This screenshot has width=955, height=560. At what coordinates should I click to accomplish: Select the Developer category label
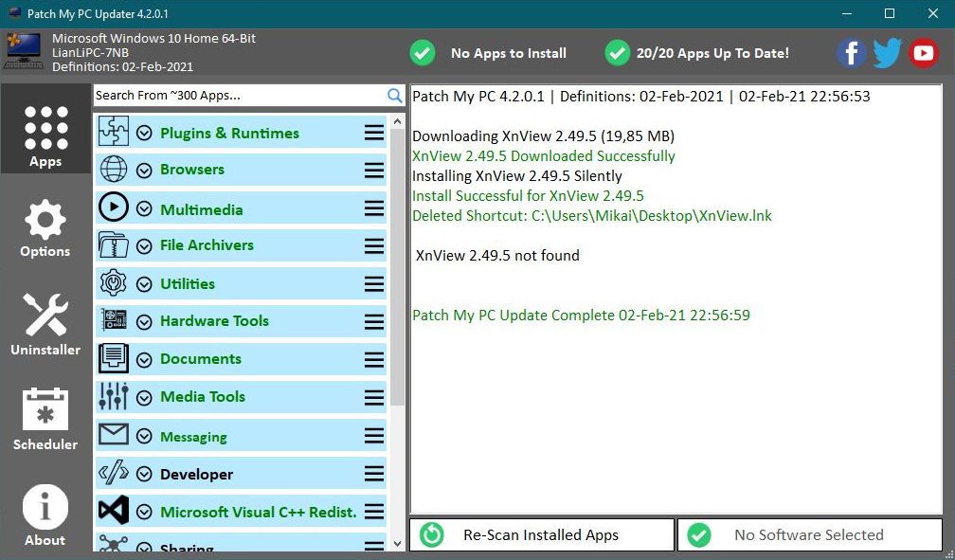point(196,474)
